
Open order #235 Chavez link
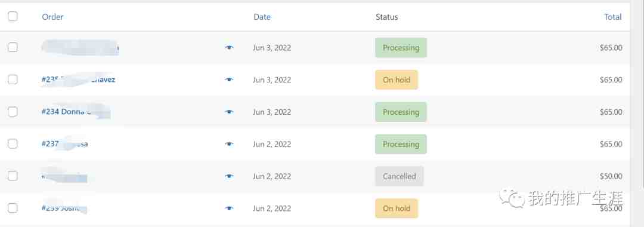[78, 79]
